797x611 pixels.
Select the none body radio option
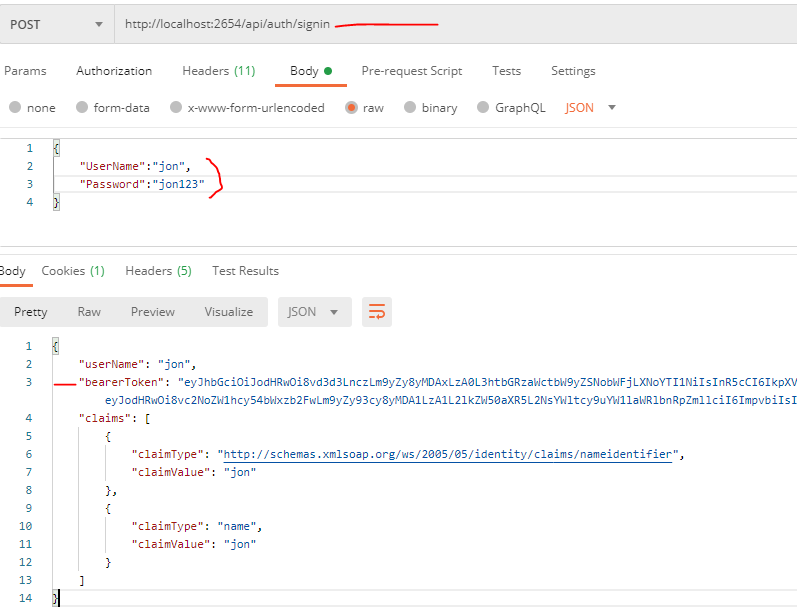tap(15, 108)
